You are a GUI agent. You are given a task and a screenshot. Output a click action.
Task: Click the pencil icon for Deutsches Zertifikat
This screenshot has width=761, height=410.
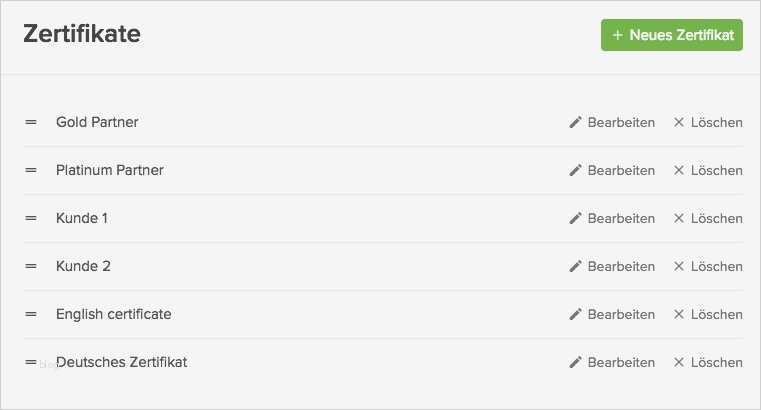(575, 362)
